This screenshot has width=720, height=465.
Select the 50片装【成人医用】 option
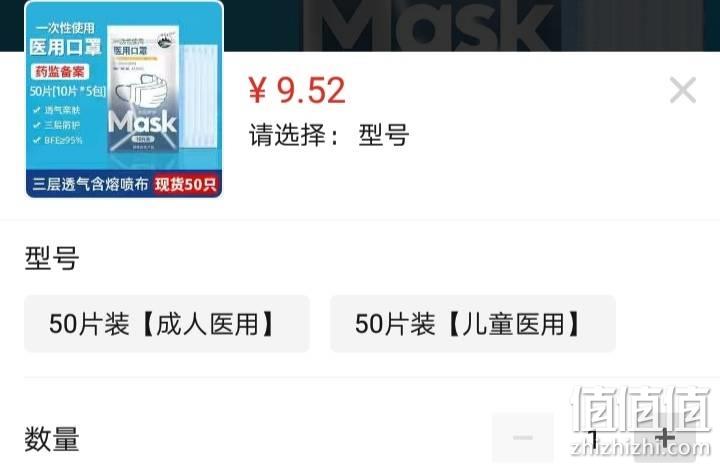tap(167, 324)
